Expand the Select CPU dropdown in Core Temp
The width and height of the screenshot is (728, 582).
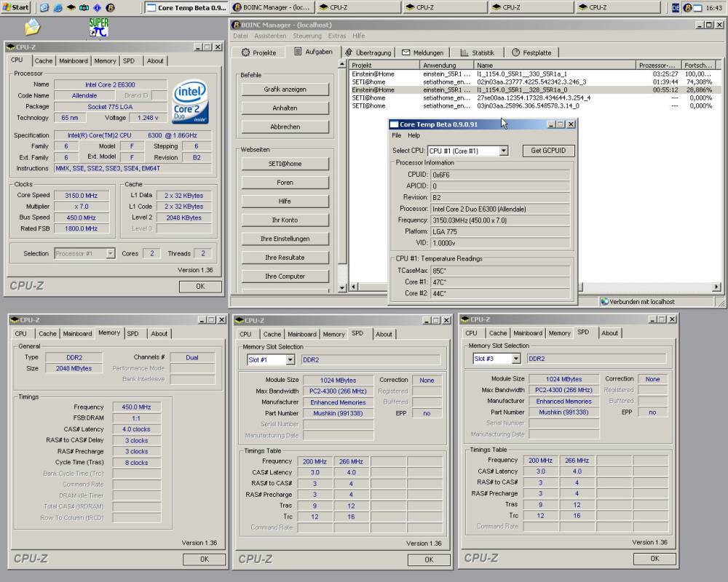point(504,151)
